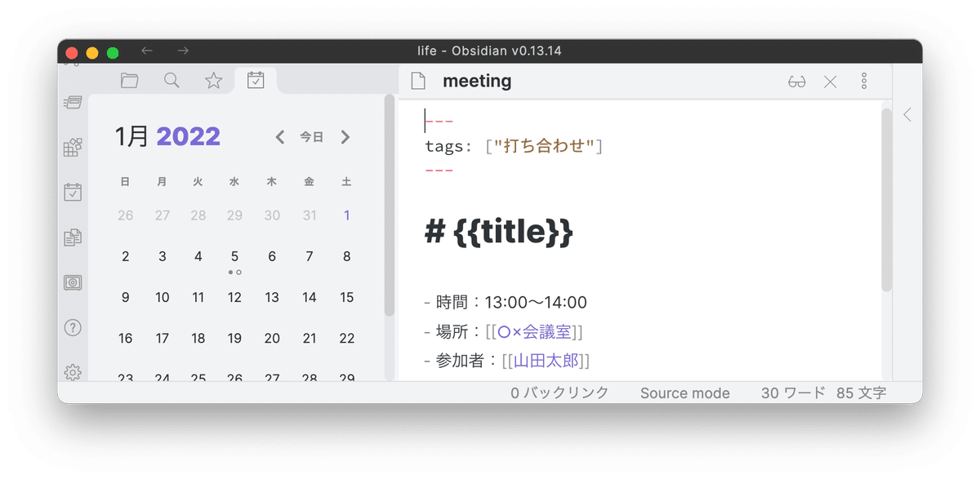980x479 pixels.
Task: Open the More options three-dot menu
Action: click(864, 81)
